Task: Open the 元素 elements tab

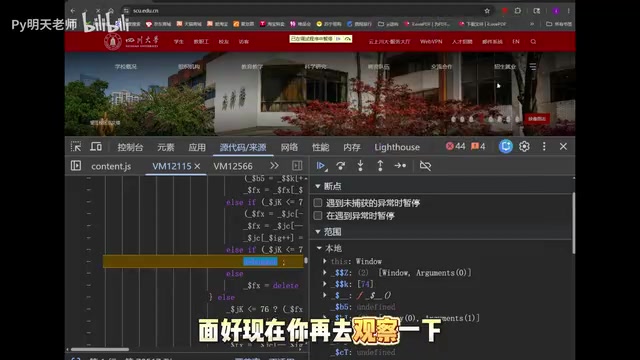Action: coord(166,147)
